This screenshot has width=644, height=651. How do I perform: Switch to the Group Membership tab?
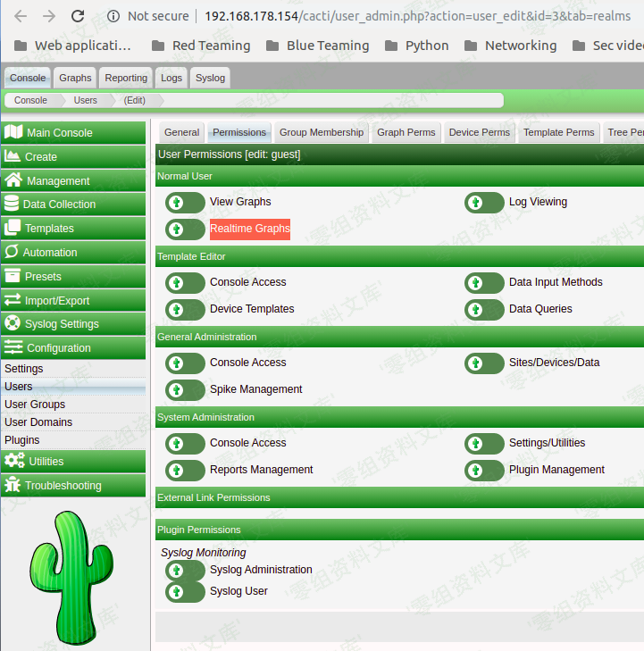click(322, 132)
